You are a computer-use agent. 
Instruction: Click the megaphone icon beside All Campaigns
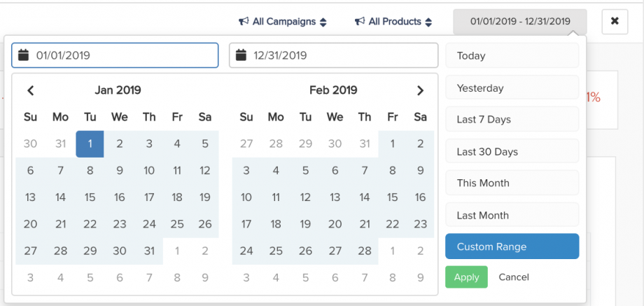[x=244, y=22]
